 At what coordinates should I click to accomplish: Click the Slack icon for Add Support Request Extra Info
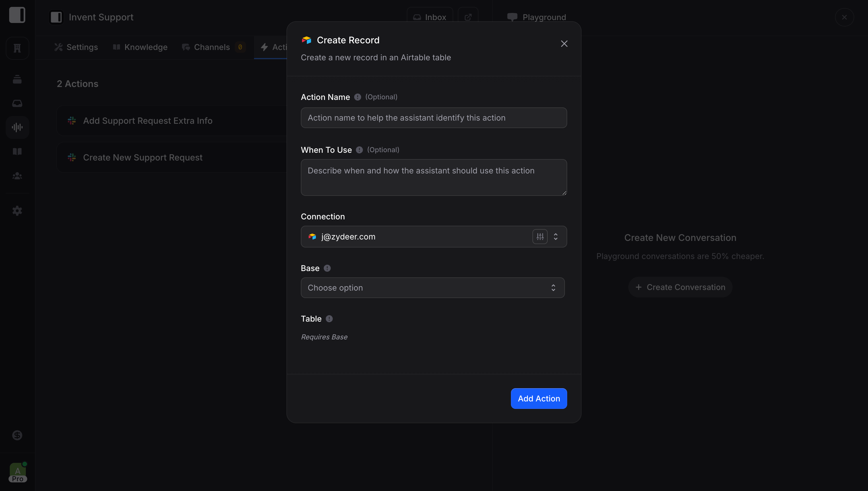[72, 121]
